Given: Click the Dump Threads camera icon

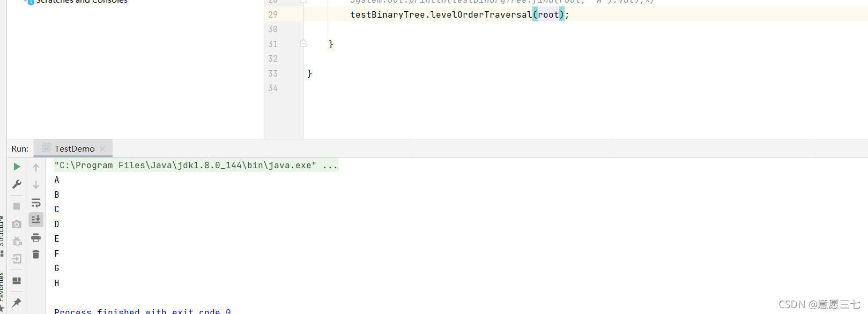Looking at the screenshot, I should 17,224.
